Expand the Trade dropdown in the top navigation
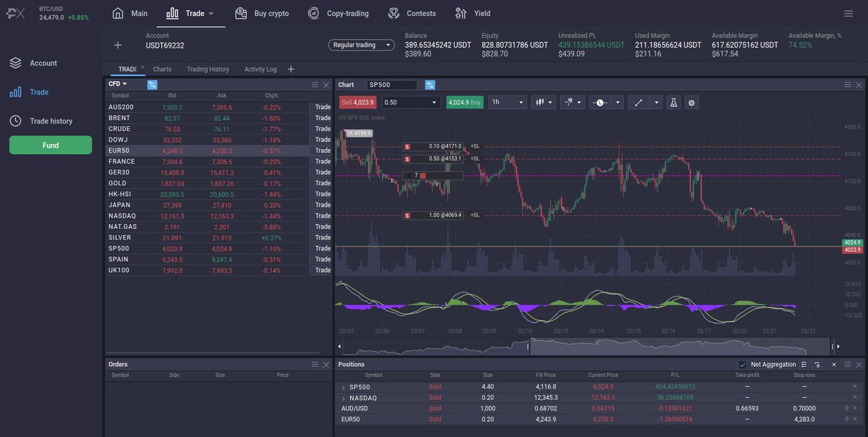 [210, 14]
